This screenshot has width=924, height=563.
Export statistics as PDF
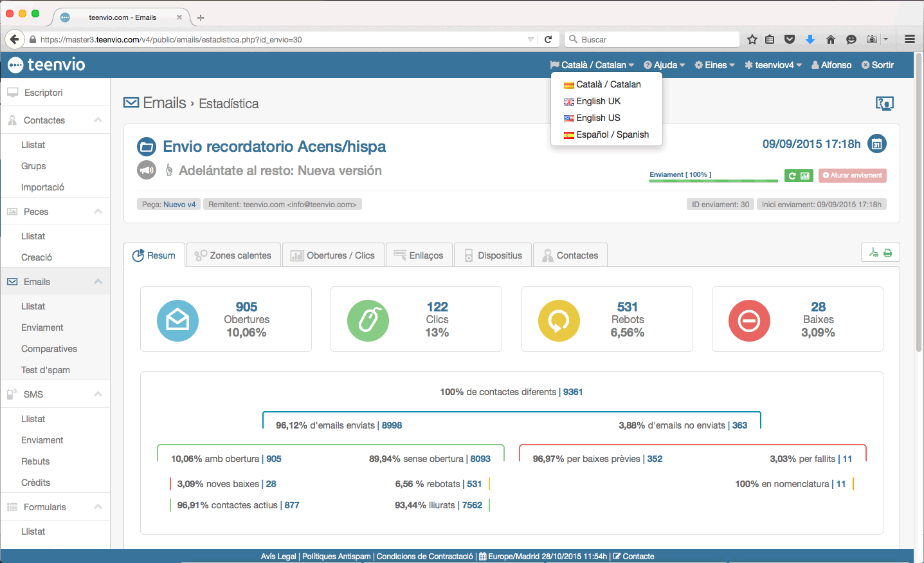point(873,253)
